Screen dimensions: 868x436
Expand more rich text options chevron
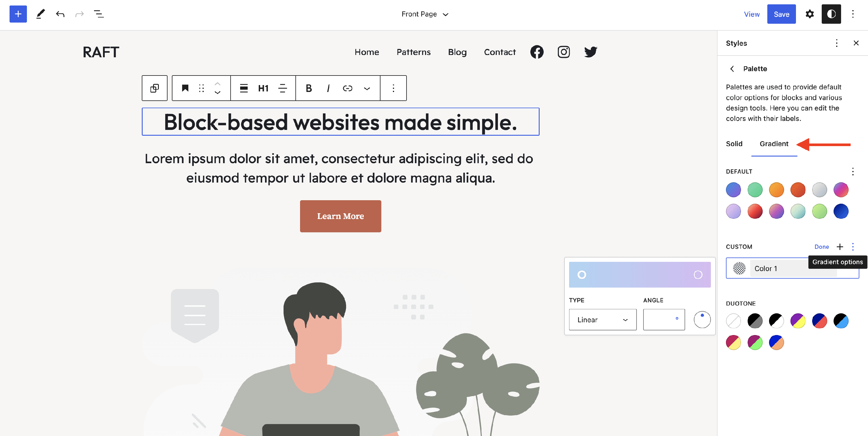(x=367, y=88)
